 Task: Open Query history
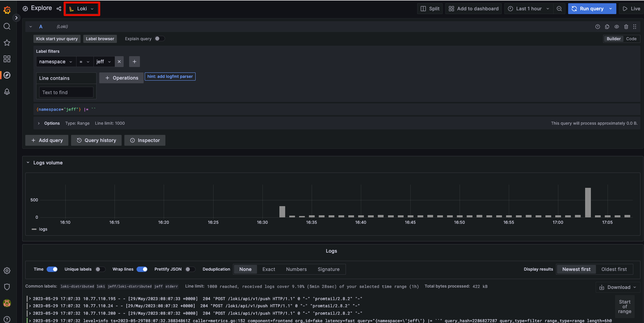[x=96, y=140]
